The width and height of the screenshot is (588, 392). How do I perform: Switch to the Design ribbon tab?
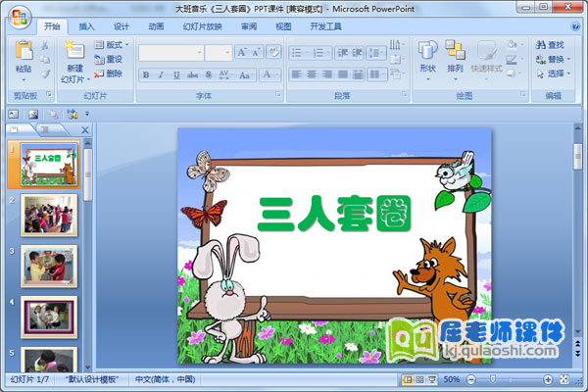(x=122, y=26)
